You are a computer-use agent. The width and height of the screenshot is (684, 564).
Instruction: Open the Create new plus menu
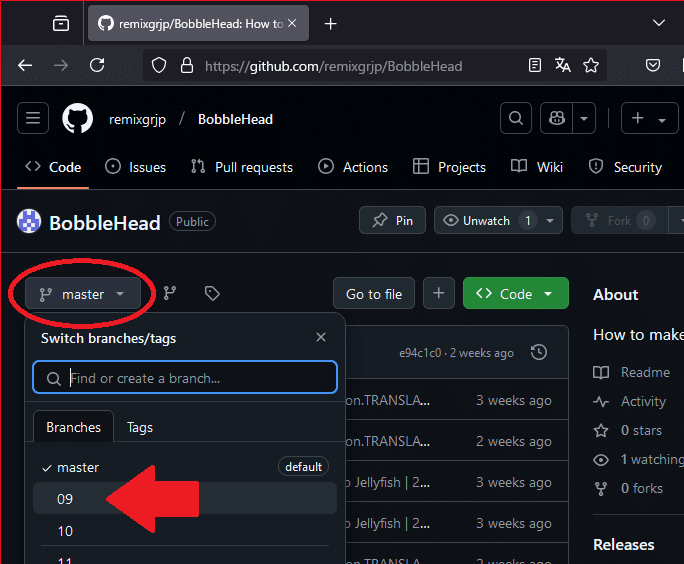point(649,118)
